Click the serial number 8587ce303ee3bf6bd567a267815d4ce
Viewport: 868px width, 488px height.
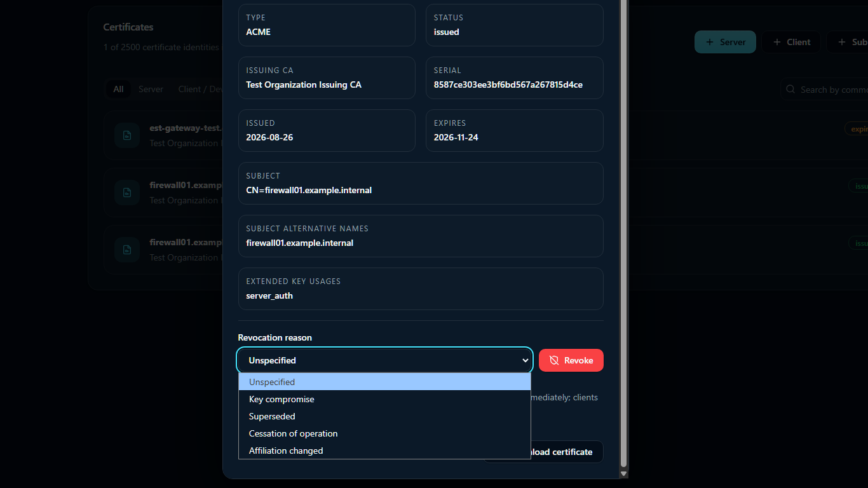click(x=508, y=85)
